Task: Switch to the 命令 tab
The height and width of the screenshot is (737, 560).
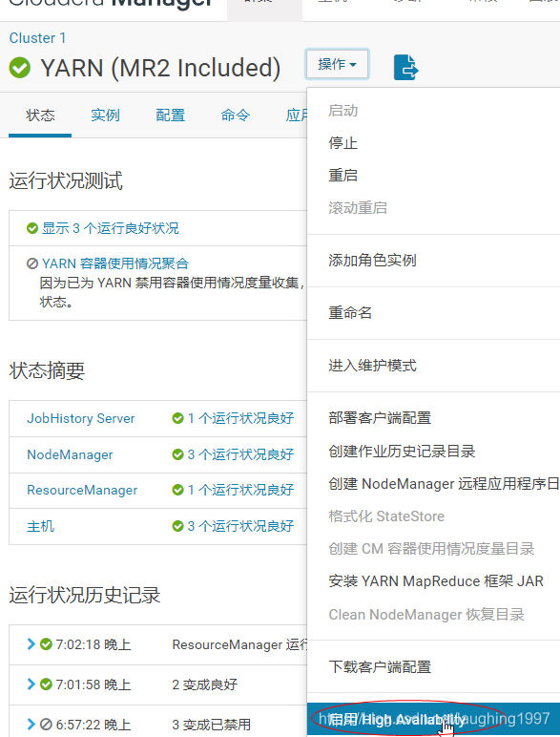Action: [x=235, y=116]
